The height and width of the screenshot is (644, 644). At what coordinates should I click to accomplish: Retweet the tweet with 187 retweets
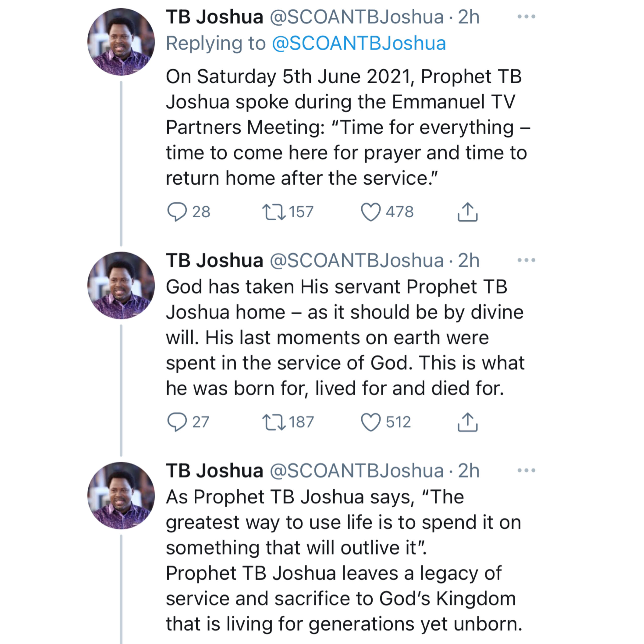click(x=274, y=422)
